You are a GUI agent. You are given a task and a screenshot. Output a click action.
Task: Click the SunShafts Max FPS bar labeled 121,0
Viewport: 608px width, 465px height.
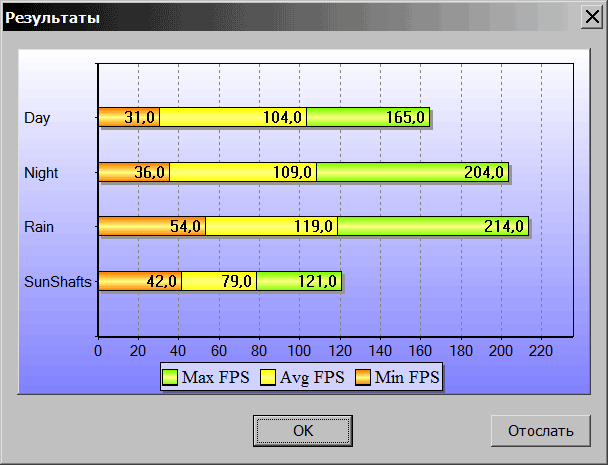299,281
